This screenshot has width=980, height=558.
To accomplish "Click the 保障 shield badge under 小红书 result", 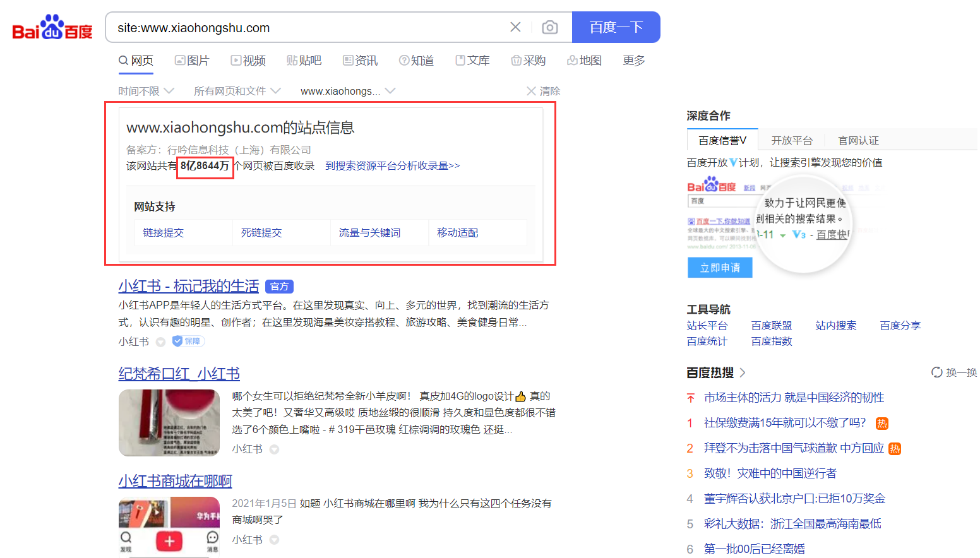I will 188,341.
